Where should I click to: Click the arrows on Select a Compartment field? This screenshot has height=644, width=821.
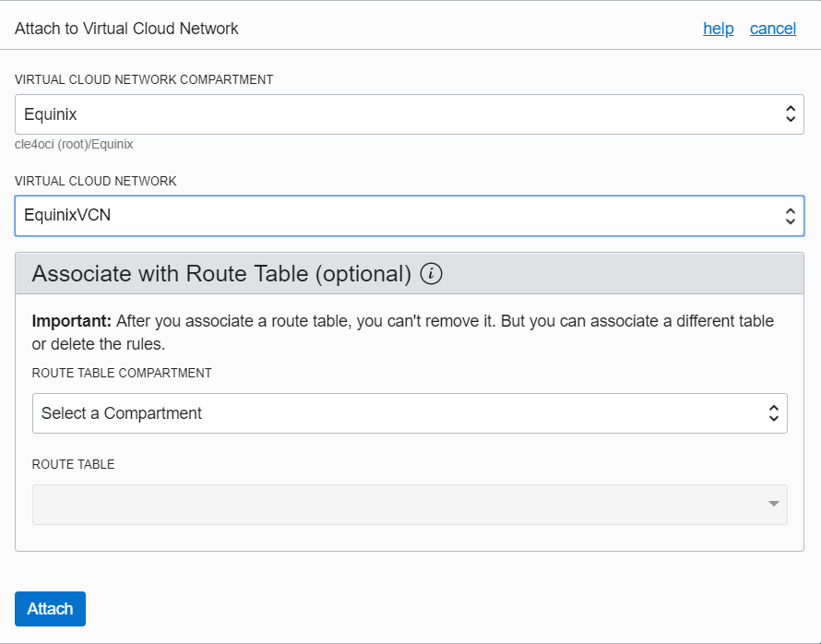coord(774,413)
